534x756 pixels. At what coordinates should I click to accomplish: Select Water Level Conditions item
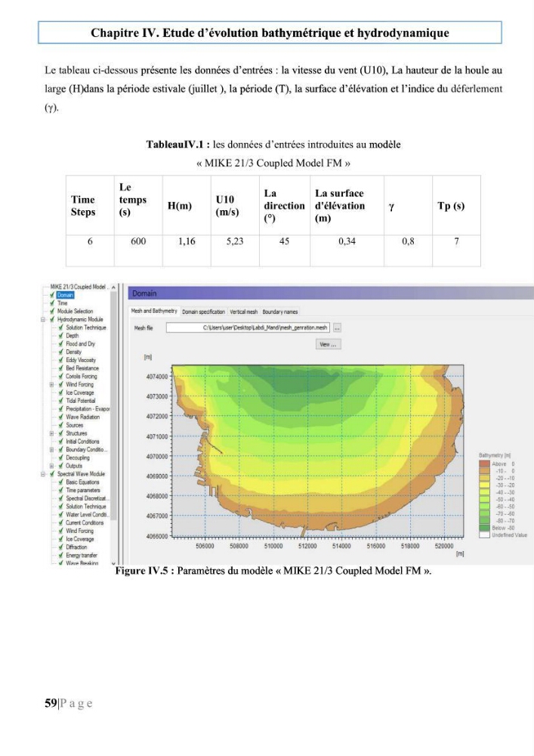[x=87, y=515]
